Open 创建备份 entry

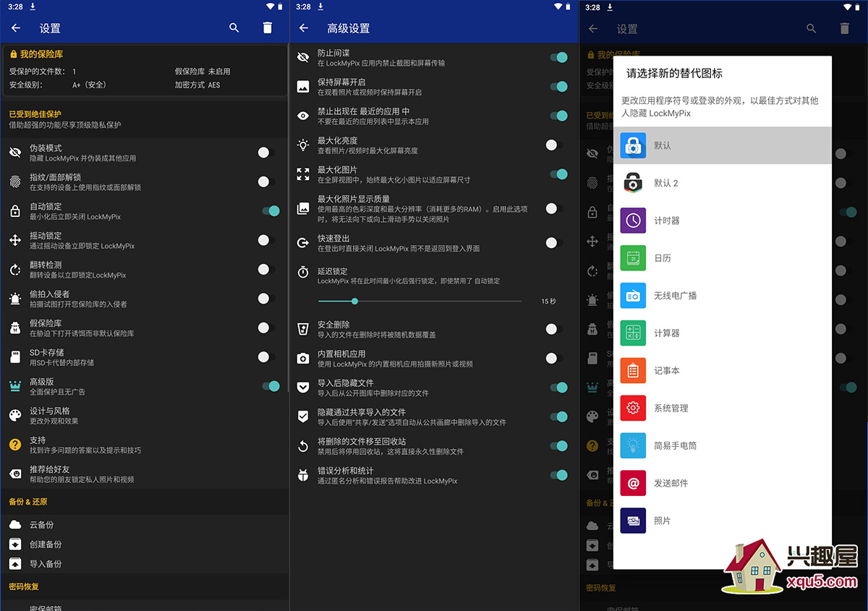(145, 544)
